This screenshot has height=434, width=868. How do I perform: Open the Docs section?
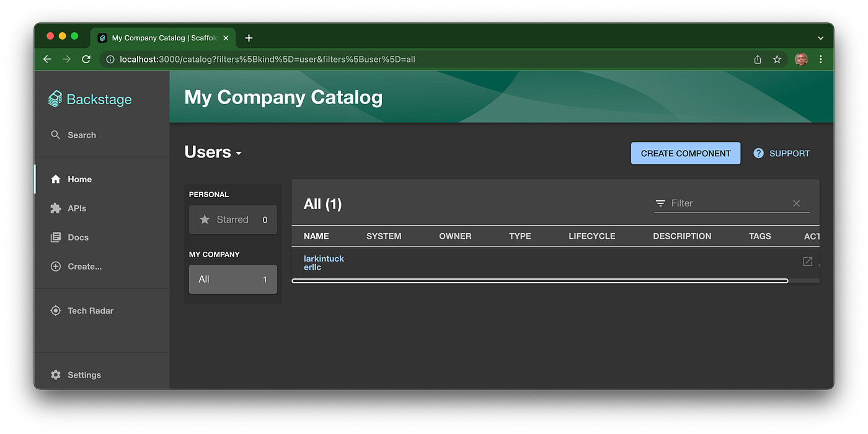(102, 237)
